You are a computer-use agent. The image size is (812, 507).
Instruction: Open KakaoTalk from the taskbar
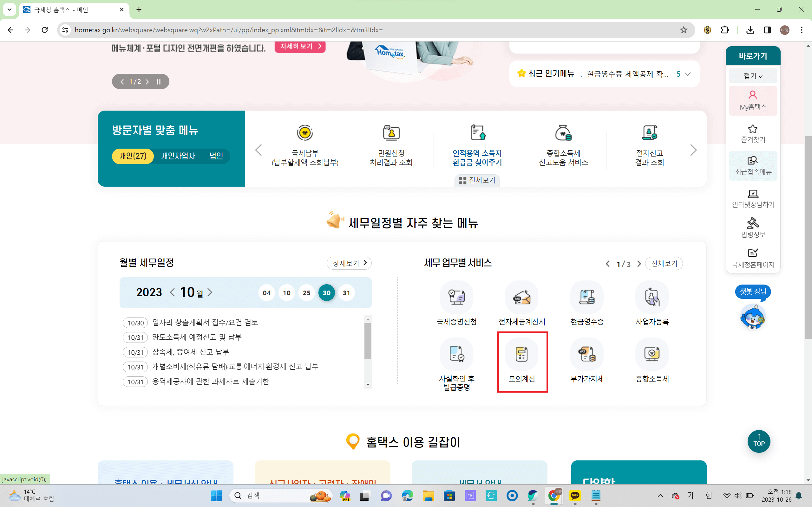574,495
